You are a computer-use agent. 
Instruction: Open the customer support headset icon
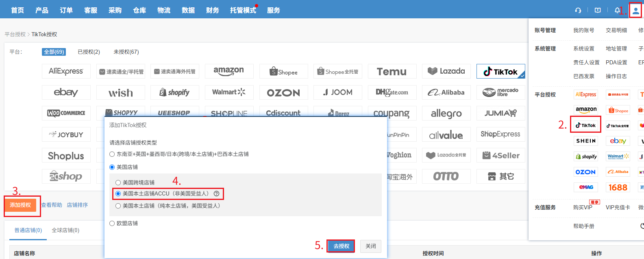coord(578,10)
